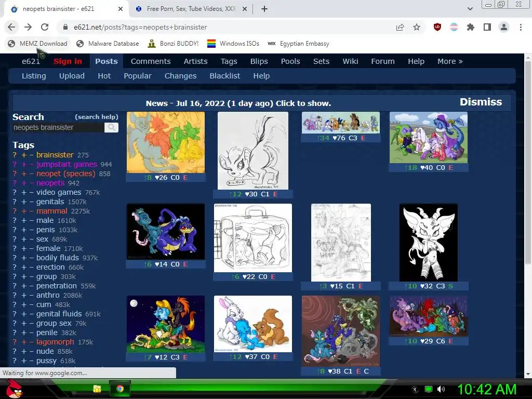Viewport: 532px width, 399px height.
Task: Open the jumpstart games tag
Action: [x=66, y=164]
